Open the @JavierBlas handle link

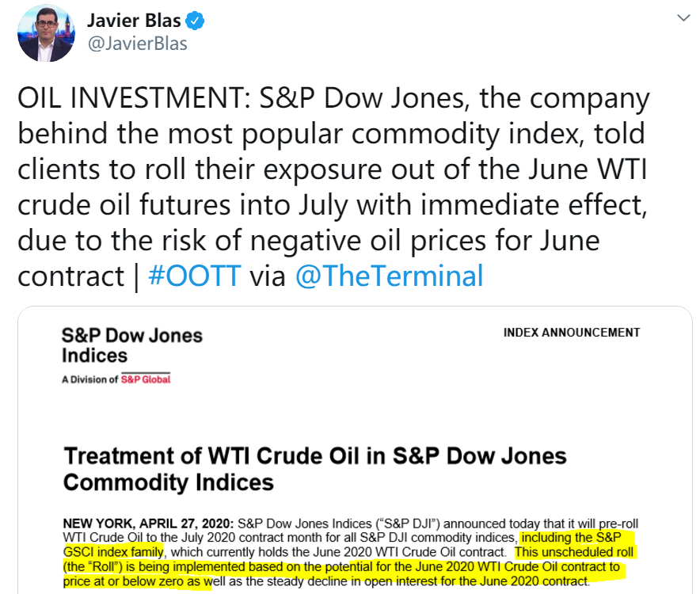click(x=138, y=44)
